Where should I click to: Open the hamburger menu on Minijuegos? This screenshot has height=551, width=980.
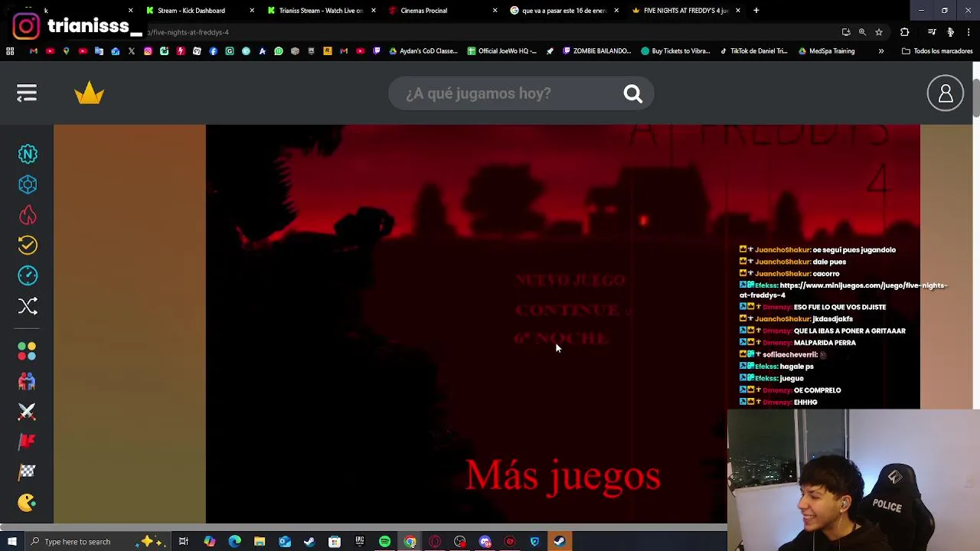[x=27, y=93]
